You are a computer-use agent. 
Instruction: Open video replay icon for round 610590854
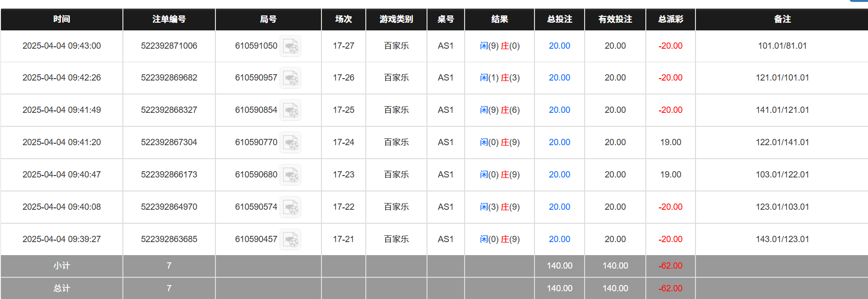pos(291,110)
